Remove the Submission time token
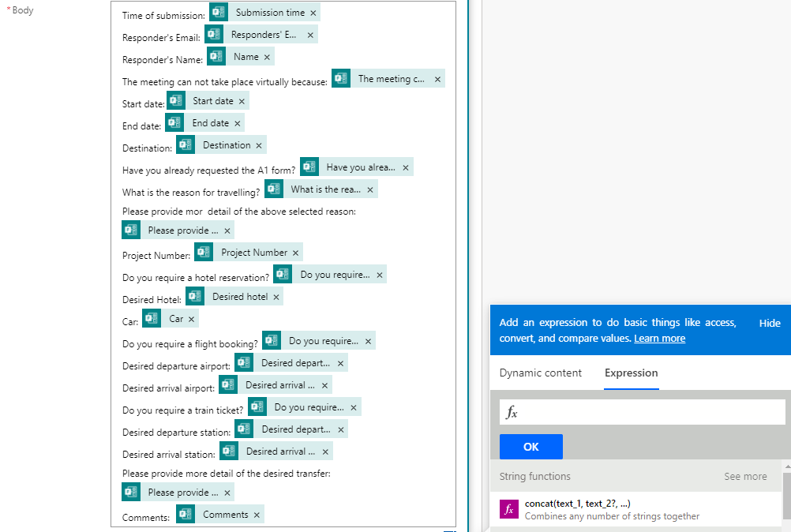 pyautogui.click(x=313, y=12)
